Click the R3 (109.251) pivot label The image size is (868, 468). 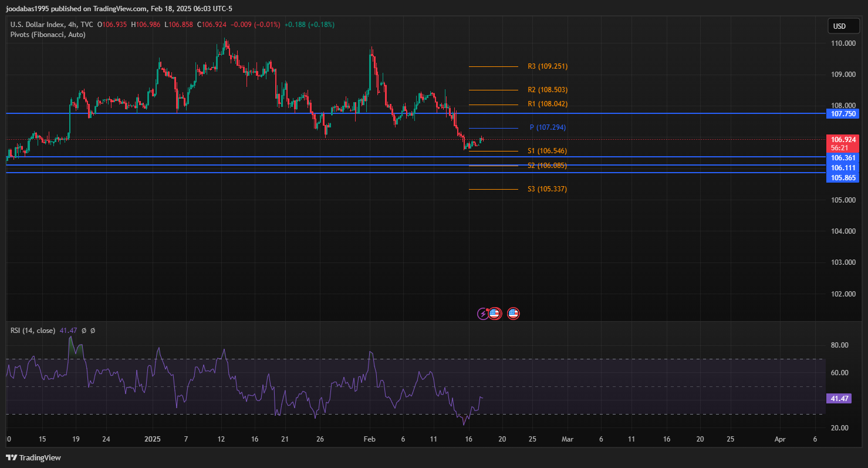pyautogui.click(x=547, y=66)
